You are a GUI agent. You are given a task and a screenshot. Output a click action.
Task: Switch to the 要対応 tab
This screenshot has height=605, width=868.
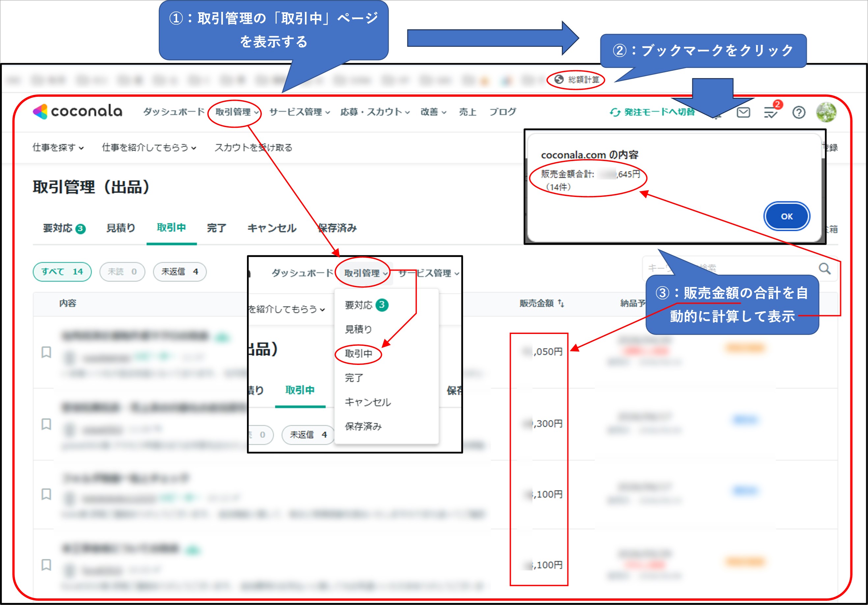pyautogui.click(x=64, y=228)
